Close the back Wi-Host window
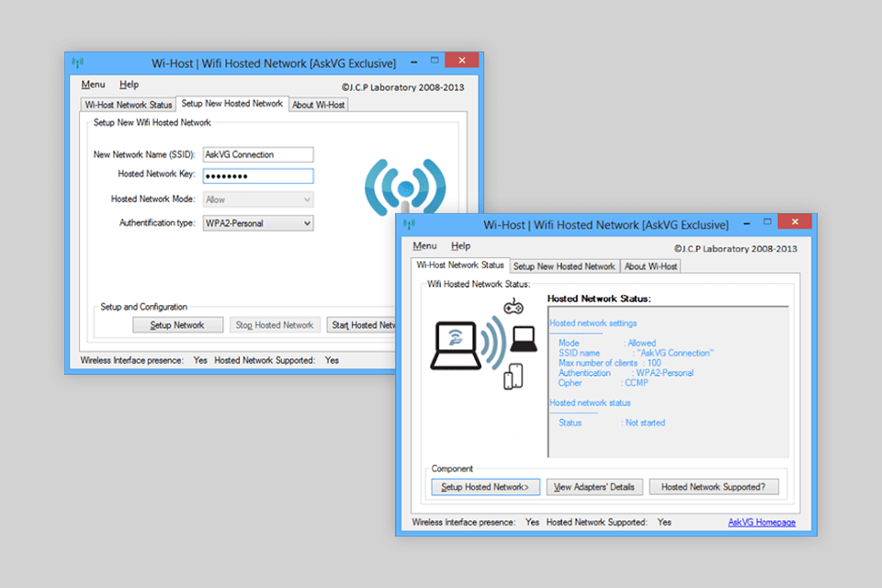Screen dimensions: 882x588 point(462,61)
